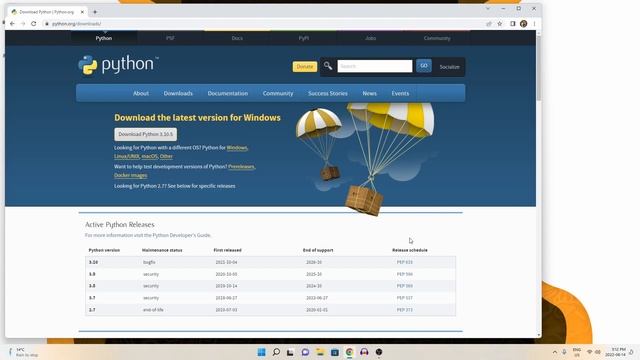
Task: Select the Community top-bar tab
Action: pos(437,38)
